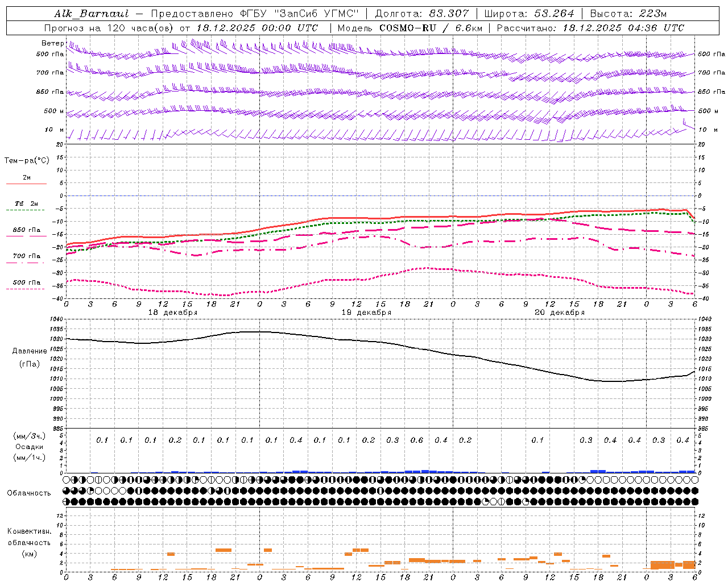Image resolution: width=728 pixels, height=582 pixels.
Task: Click the 0.6 precipitation value
Action: [x=417, y=440]
